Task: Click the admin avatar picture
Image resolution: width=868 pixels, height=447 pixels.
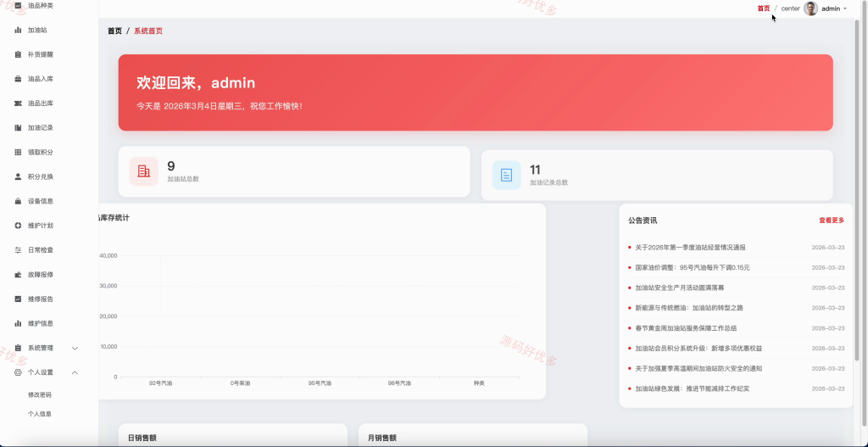Action: tap(811, 8)
